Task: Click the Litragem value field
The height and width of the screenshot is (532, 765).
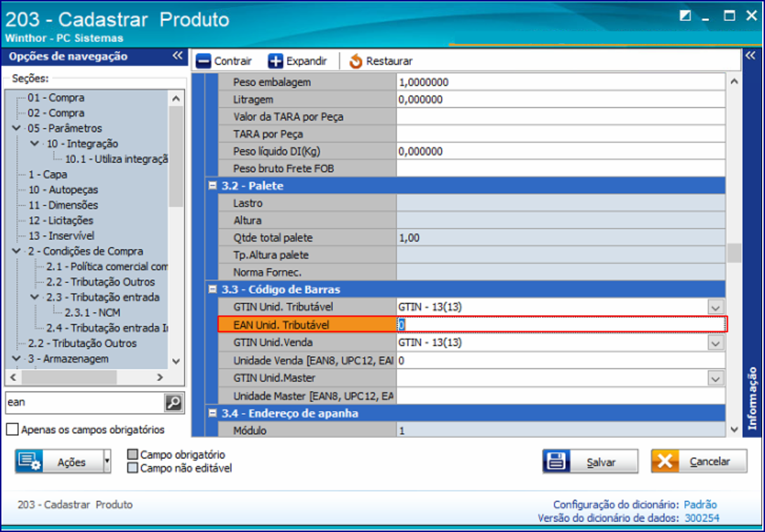Action: click(561, 100)
